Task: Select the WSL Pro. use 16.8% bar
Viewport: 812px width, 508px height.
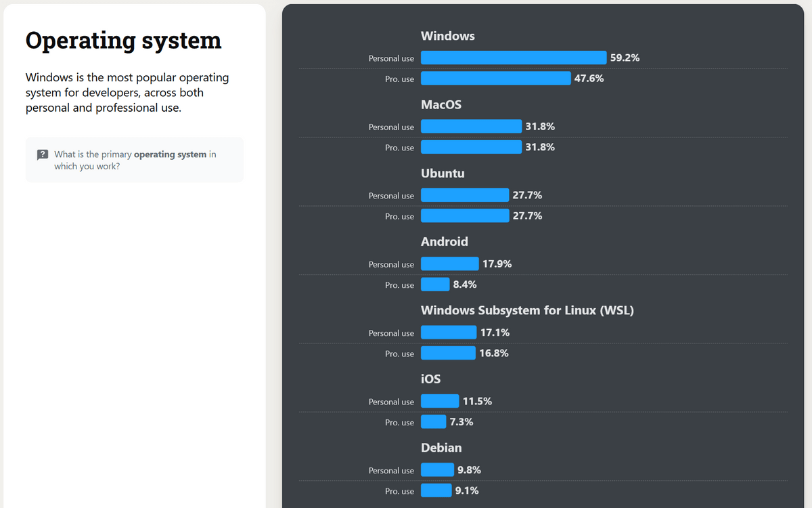Action: point(448,353)
